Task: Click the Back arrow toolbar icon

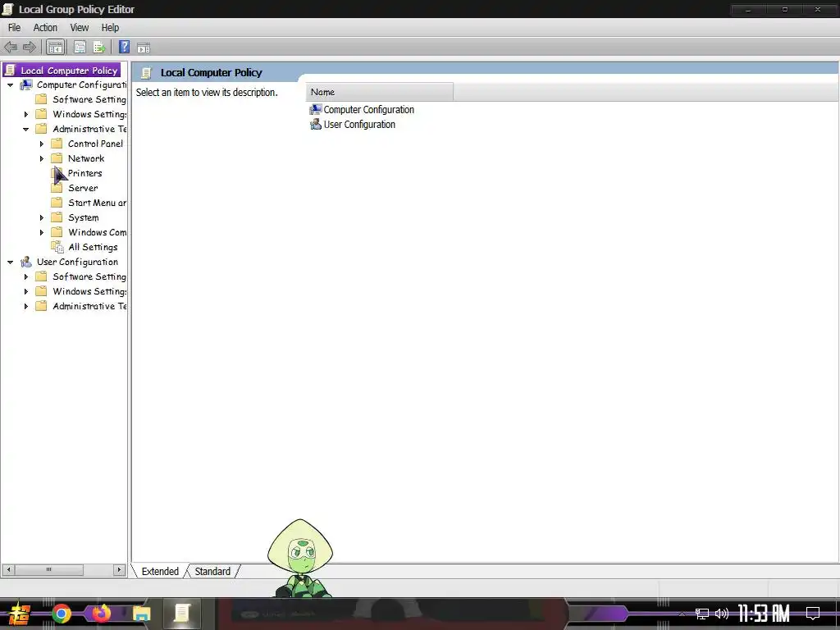Action: click(11, 47)
